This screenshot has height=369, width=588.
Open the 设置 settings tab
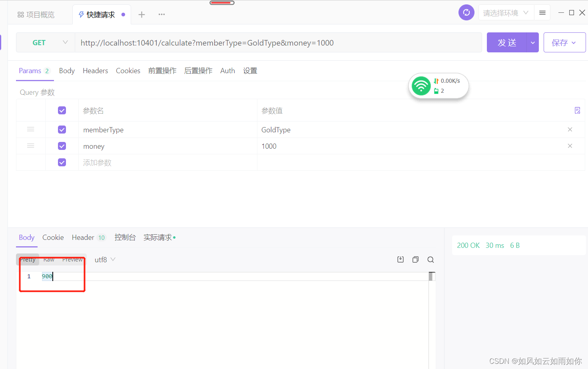(x=250, y=71)
